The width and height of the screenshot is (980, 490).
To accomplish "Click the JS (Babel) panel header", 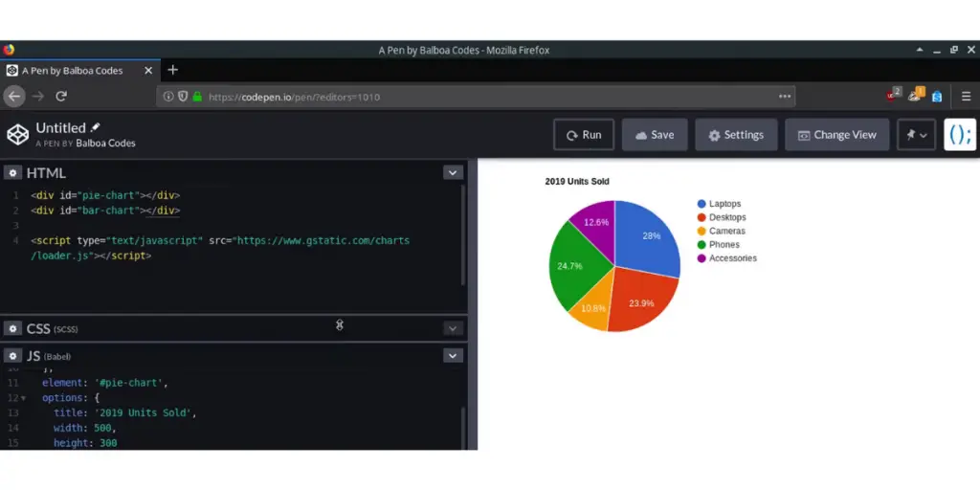I will 48,356.
